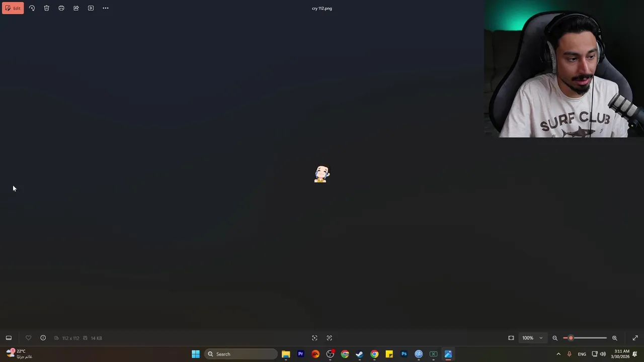
Task: Open the notifications bell icon
Action: click(635, 354)
